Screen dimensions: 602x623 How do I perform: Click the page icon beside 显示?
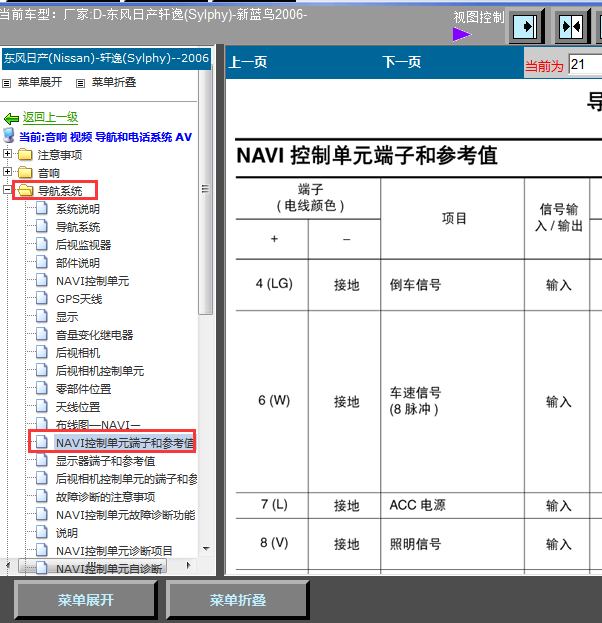(x=42, y=316)
